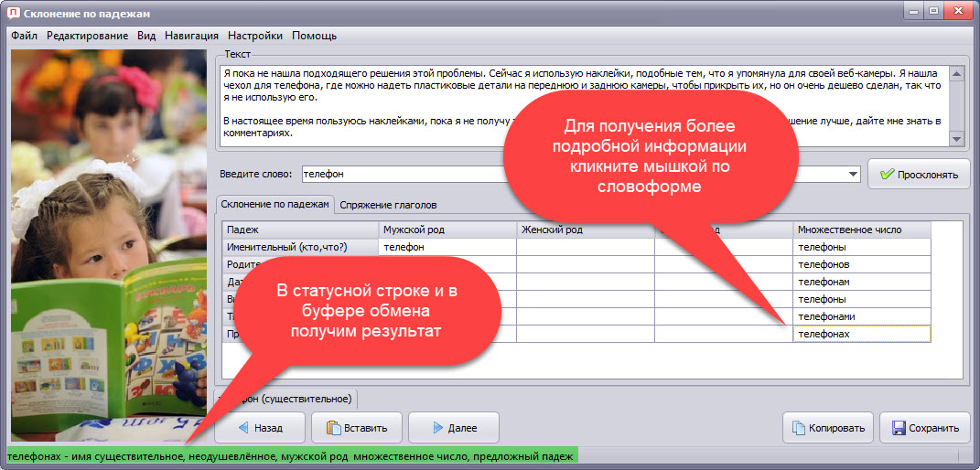
Task: Click the Далее button
Action: click(x=454, y=428)
